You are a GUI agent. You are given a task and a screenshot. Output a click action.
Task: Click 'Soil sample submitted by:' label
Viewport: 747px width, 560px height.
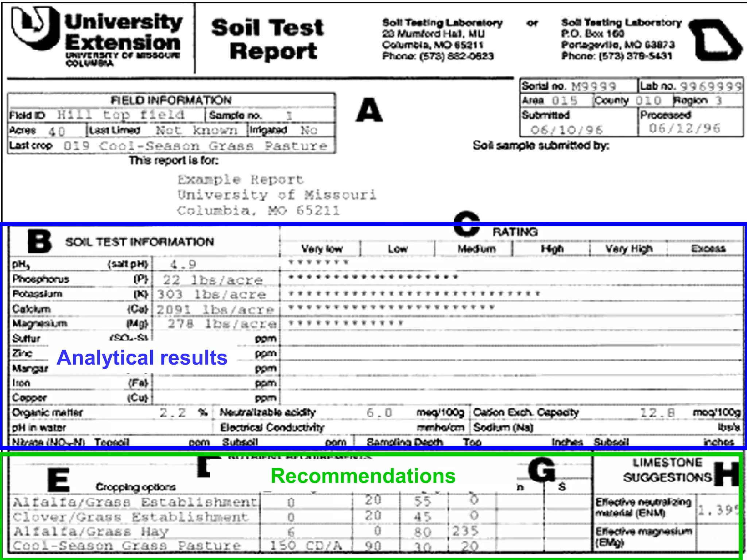click(541, 145)
